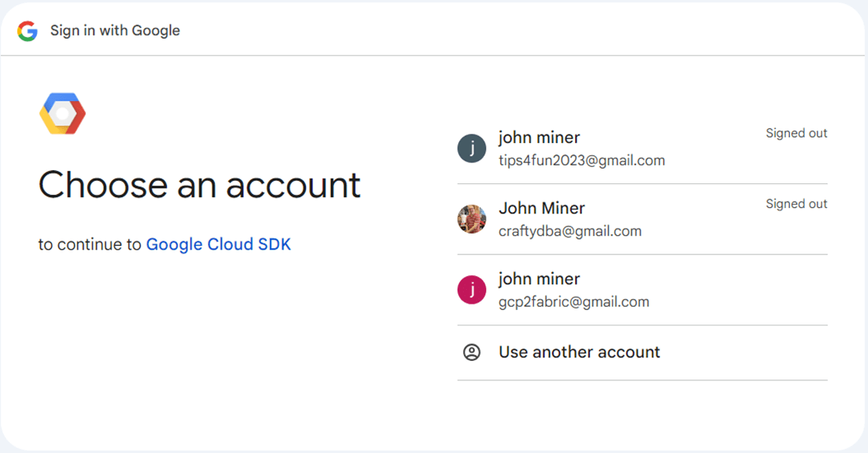This screenshot has width=868, height=453.
Task: Select 'Use another account' option
Action: [x=579, y=353]
